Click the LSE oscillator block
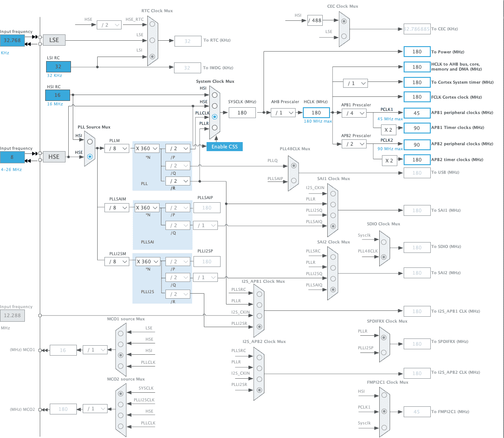This screenshot has height=438, width=504. coord(54,40)
